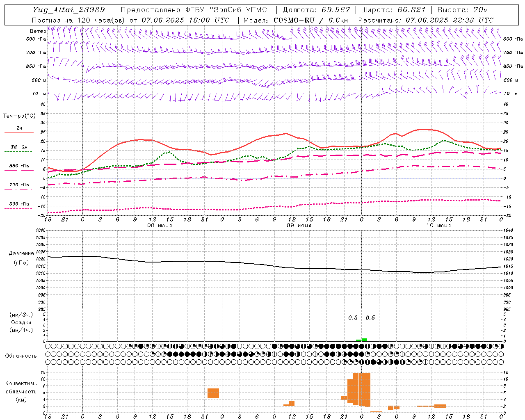The width and height of the screenshot is (525, 420).
Task: Click the date label 09 июня
Action: point(299,226)
